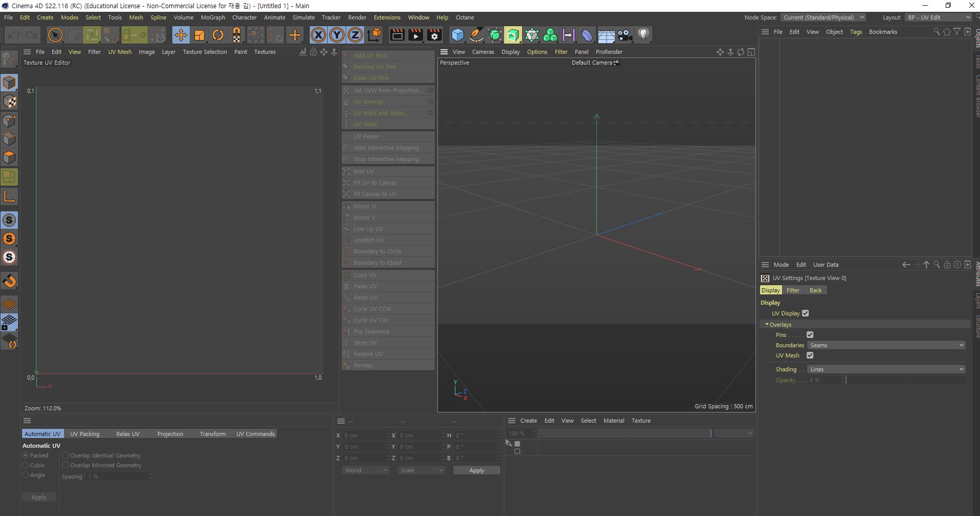Click the UV Polygons mode icon in sidebar
Image resolution: width=980 pixels, height=516 pixels.
pos(9,177)
